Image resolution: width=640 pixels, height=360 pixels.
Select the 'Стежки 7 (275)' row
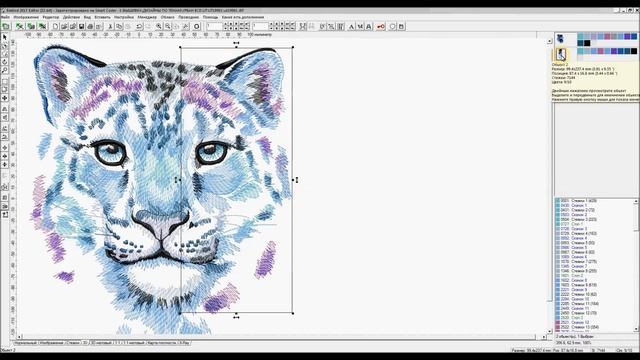click(595, 262)
